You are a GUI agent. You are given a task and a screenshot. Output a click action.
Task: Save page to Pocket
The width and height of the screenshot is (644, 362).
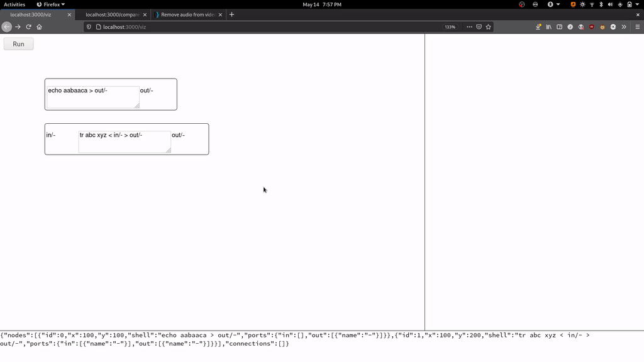[479, 27]
